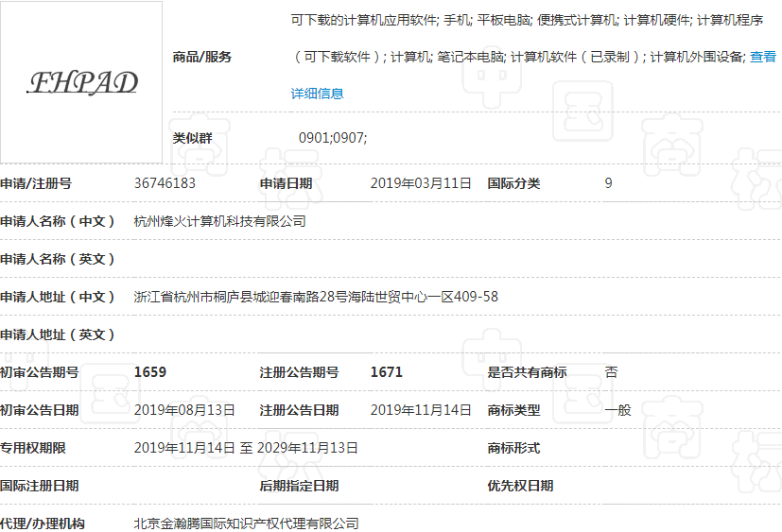
Task: Click the 初审公告日期 label
Action: point(40,410)
